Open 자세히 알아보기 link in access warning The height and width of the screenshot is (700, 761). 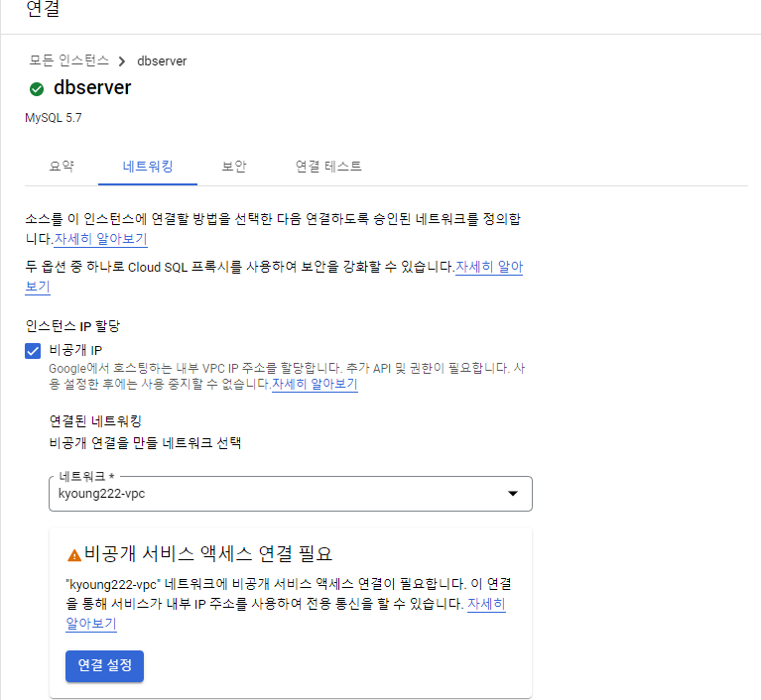(486, 604)
